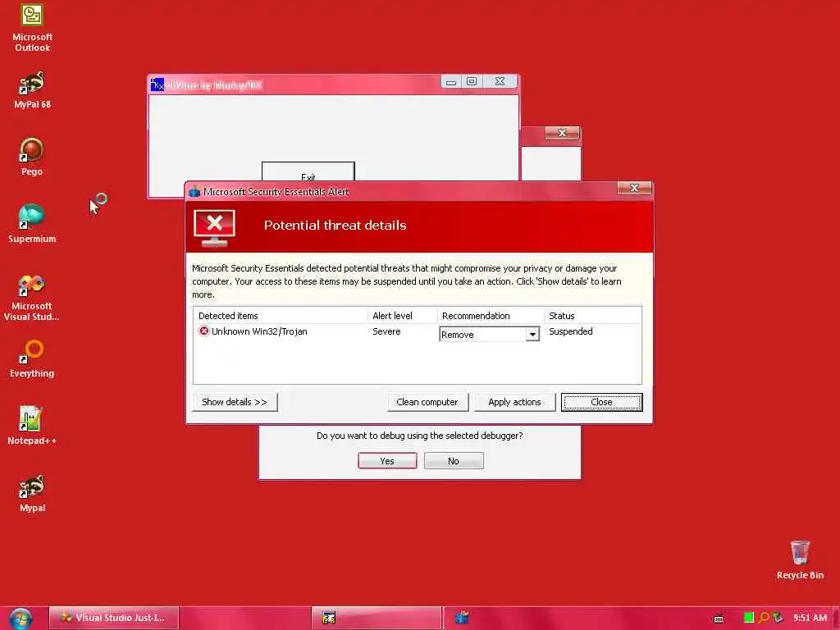840x630 pixels.
Task: Open the MyPal 68 desktop icon
Action: (32, 90)
